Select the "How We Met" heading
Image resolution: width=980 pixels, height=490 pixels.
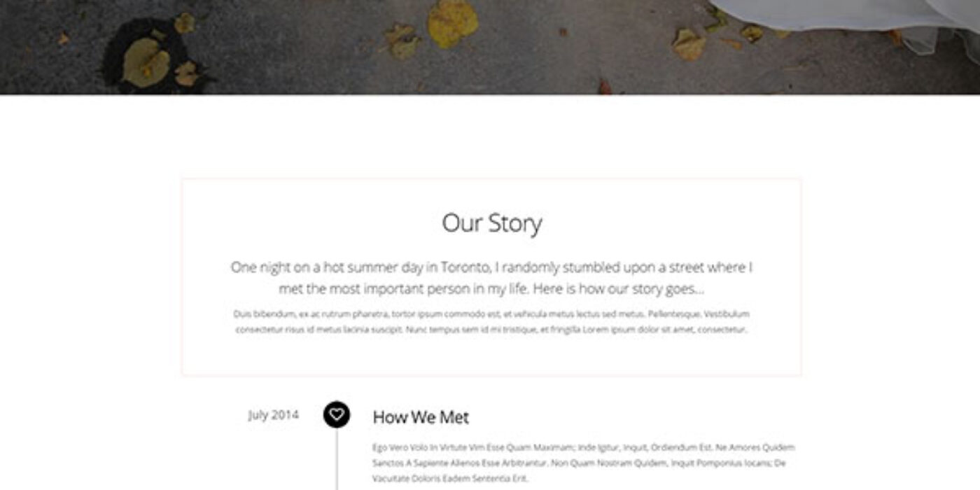tap(421, 418)
